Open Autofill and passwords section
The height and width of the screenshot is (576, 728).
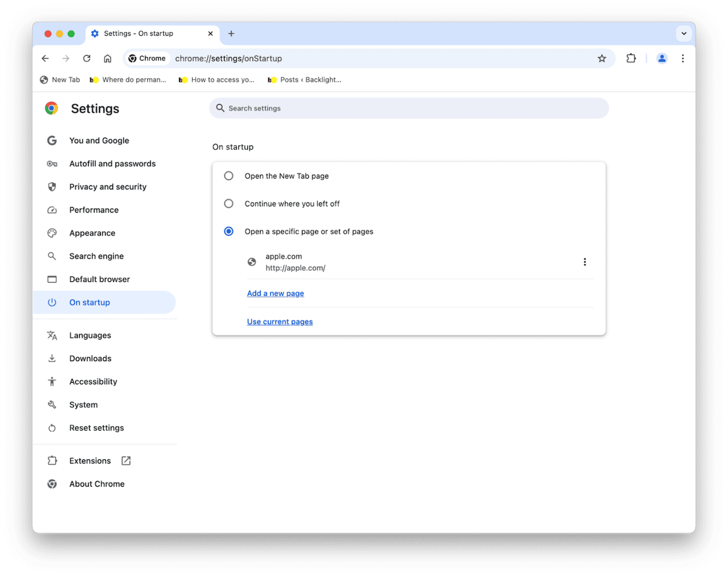click(x=104, y=163)
